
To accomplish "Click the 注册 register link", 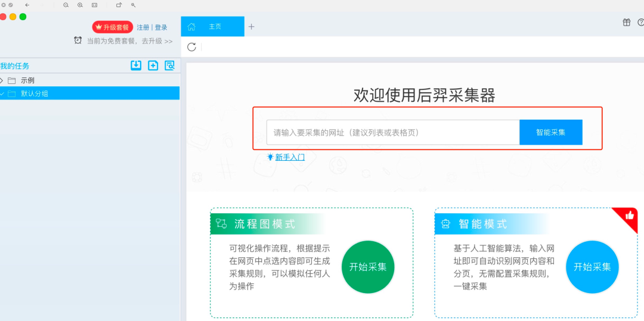I will point(143,27).
